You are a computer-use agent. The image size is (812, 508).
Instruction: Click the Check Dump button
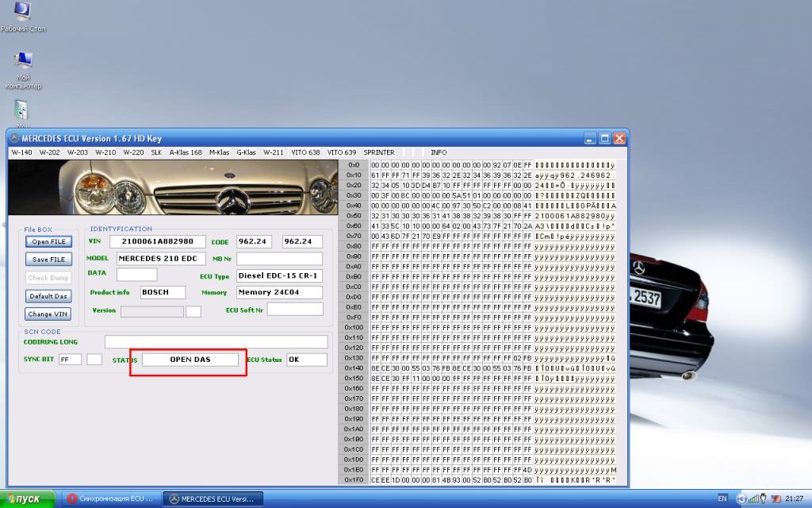tap(48, 278)
